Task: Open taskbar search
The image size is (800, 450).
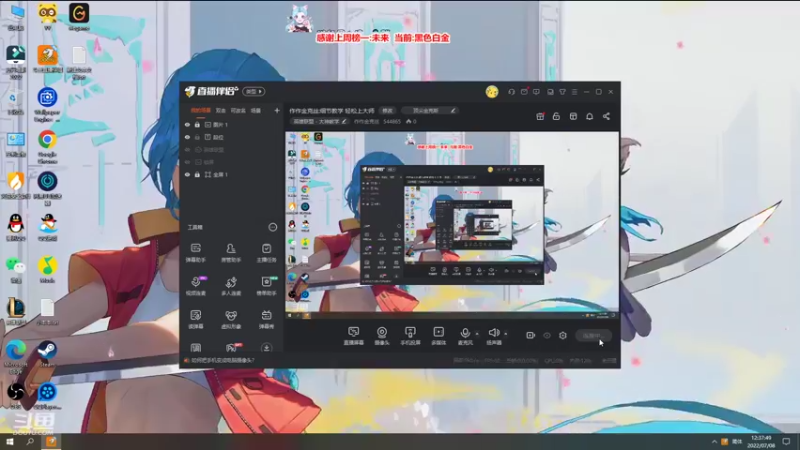Action: (x=30, y=442)
